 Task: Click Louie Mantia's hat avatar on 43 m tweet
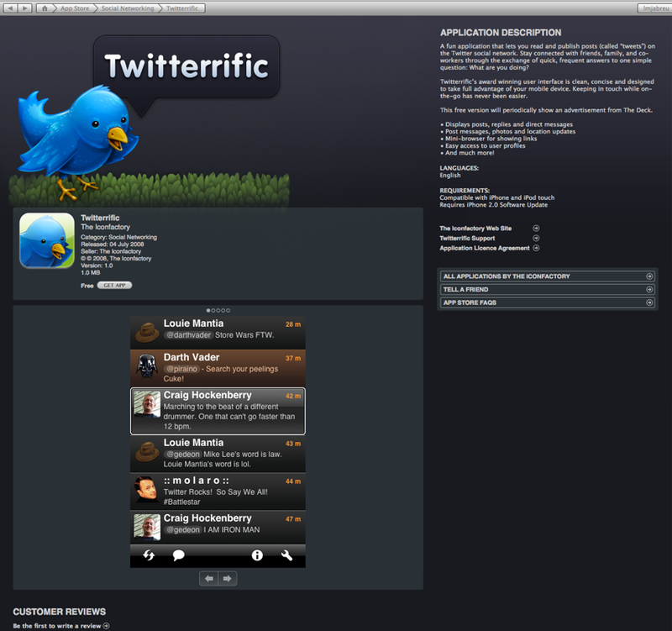click(146, 452)
